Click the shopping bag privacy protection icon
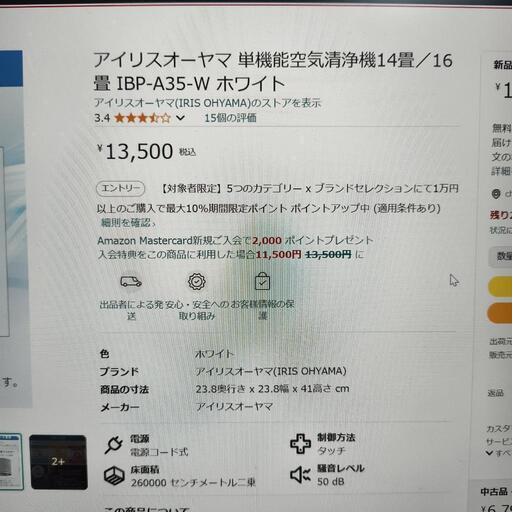 pyautogui.click(x=262, y=282)
